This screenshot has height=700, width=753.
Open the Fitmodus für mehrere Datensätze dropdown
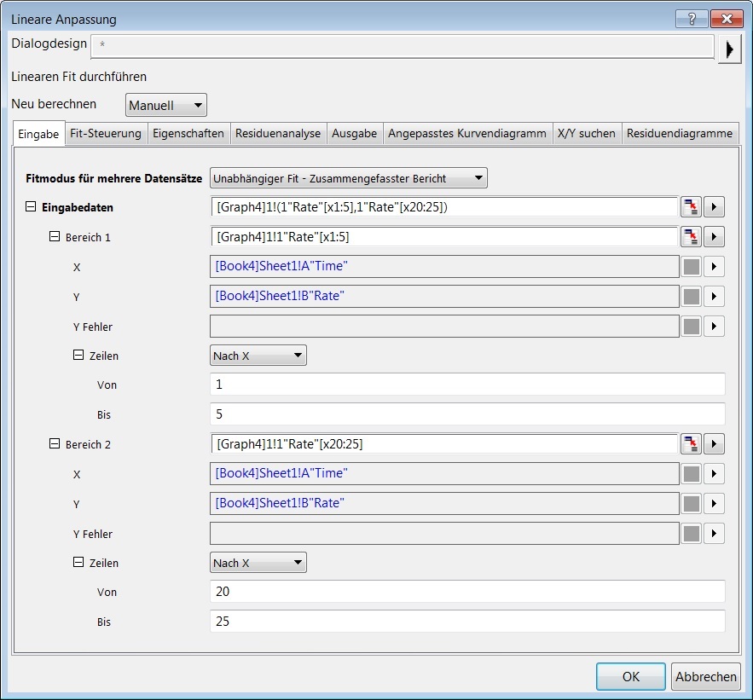pyautogui.click(x=349, y=178)
